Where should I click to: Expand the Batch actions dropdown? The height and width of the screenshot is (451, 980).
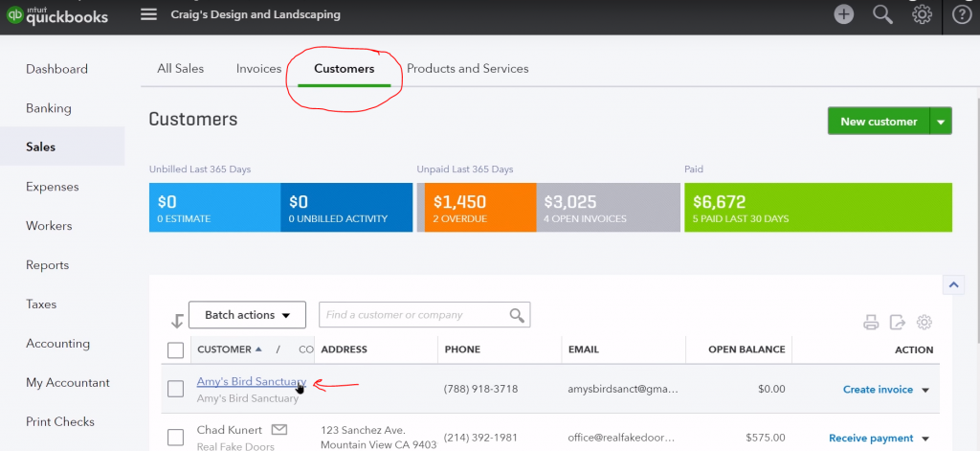tap(247, 315)
